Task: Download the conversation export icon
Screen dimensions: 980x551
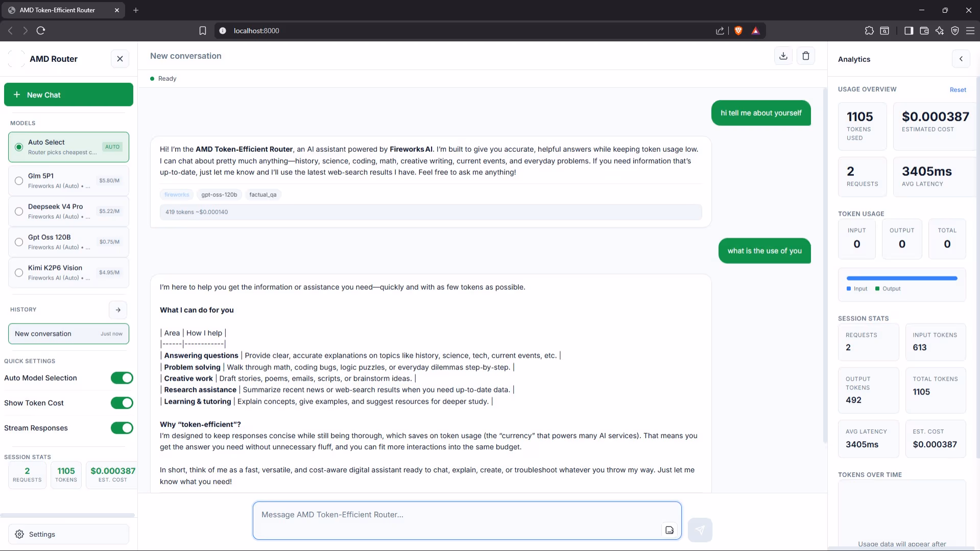Action: point(783,56)
